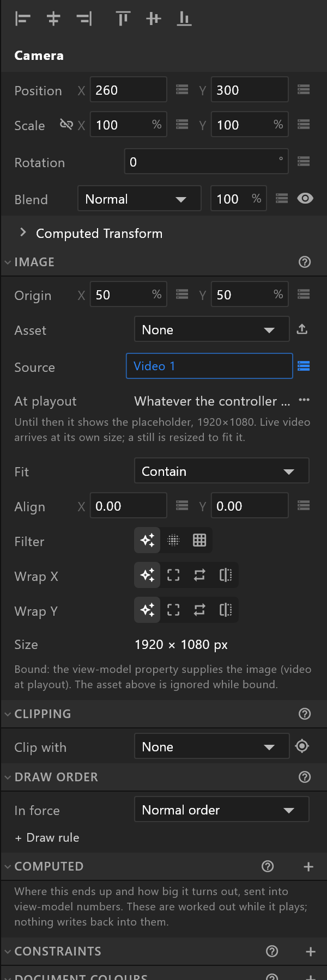Toggle Camera visibility eye icon
The image size is (327, 980).
pos(305,198)
